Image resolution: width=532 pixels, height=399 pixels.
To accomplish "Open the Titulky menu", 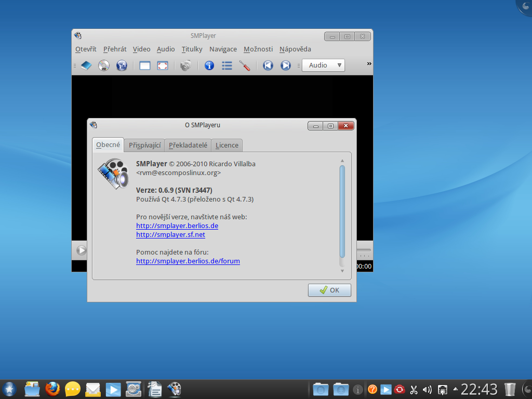I will point(192,49).
